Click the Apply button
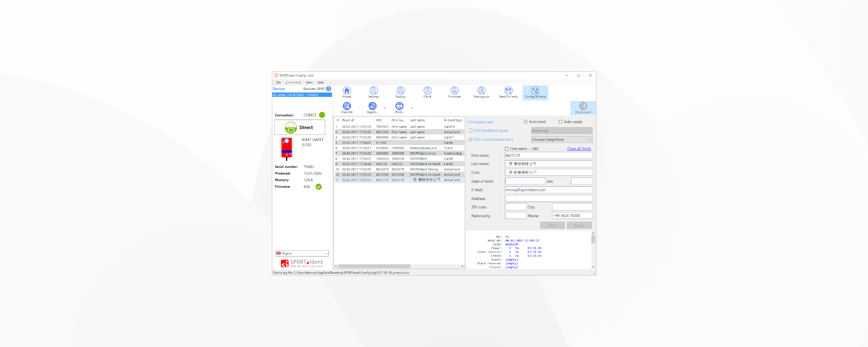The image size is (868, 347). [x=579, y=225]
